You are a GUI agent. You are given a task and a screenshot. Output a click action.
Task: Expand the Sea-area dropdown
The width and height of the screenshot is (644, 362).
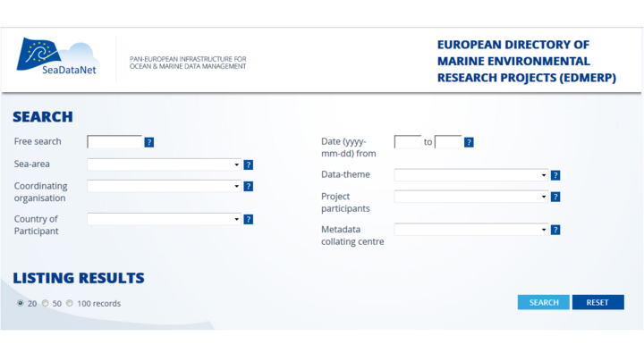tap(164, 164)
